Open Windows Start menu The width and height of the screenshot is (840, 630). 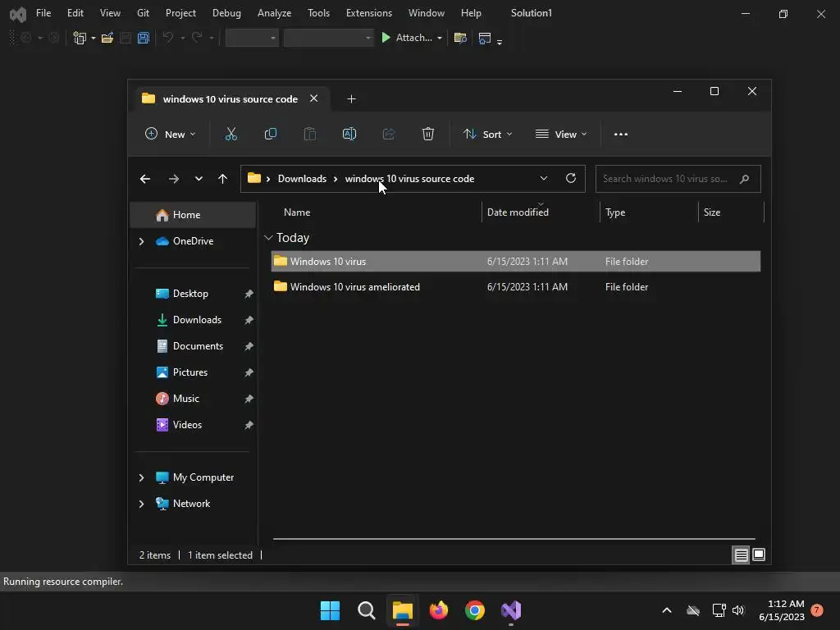(330, 610)
